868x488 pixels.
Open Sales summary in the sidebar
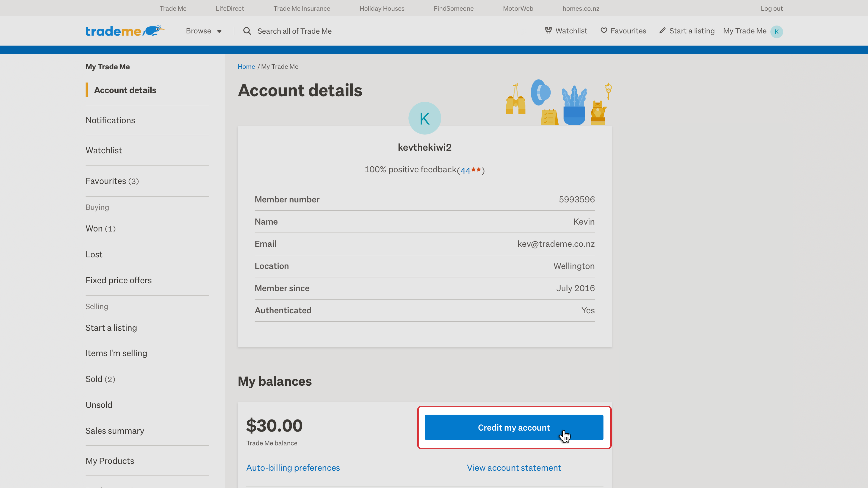point(115,431)
